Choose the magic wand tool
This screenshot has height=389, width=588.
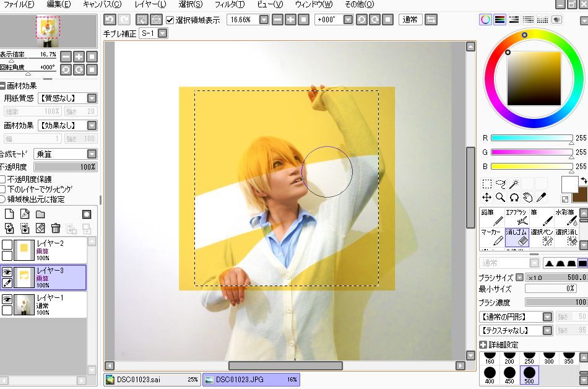pos(514,184)
